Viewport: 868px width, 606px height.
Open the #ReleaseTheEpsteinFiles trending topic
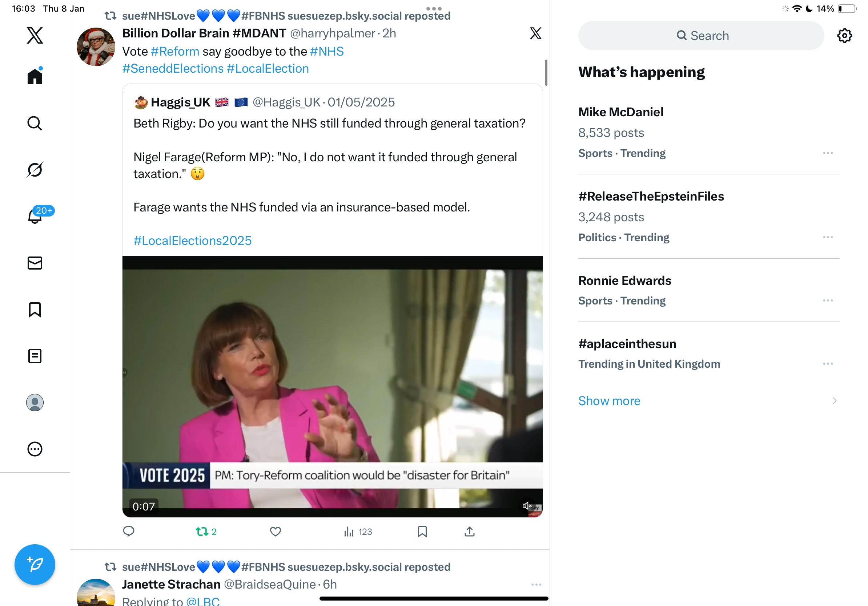click(x=651, y=197)
